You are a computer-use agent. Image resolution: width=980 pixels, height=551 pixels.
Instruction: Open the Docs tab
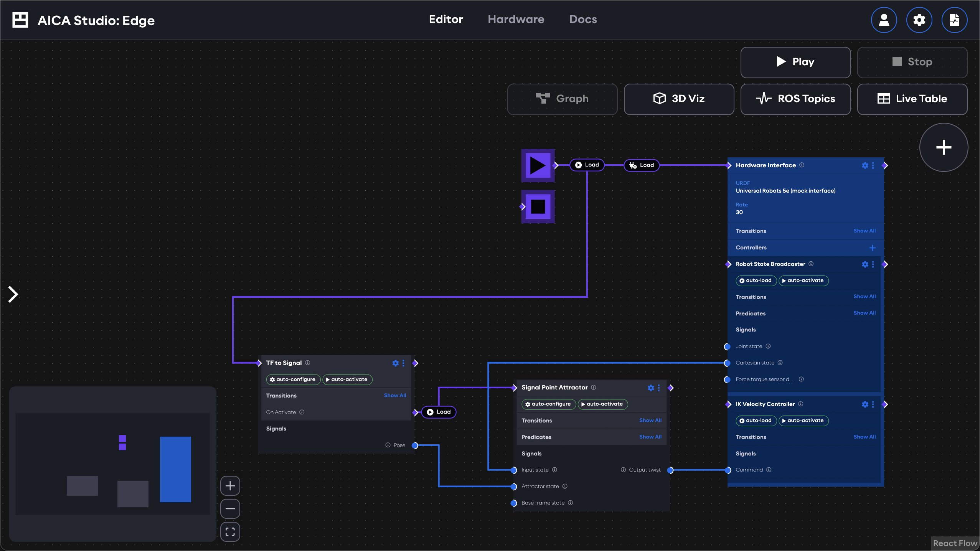[x=583, y=19]
